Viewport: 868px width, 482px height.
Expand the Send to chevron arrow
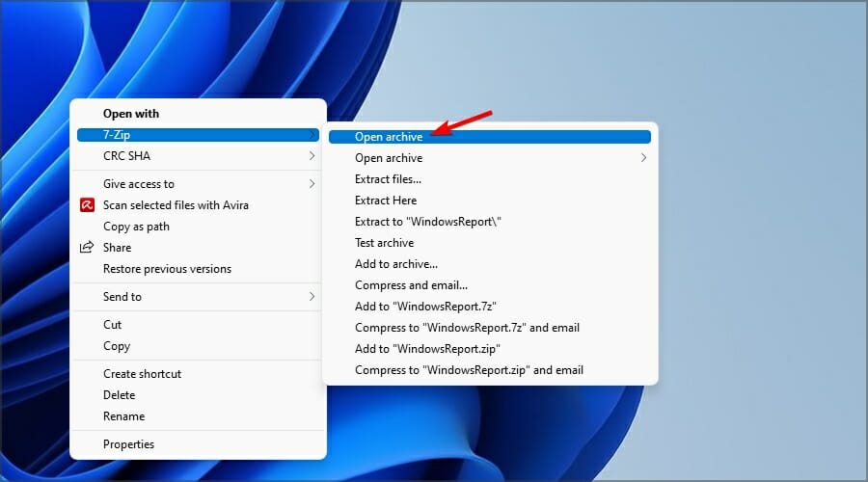(x=312, y=297)
